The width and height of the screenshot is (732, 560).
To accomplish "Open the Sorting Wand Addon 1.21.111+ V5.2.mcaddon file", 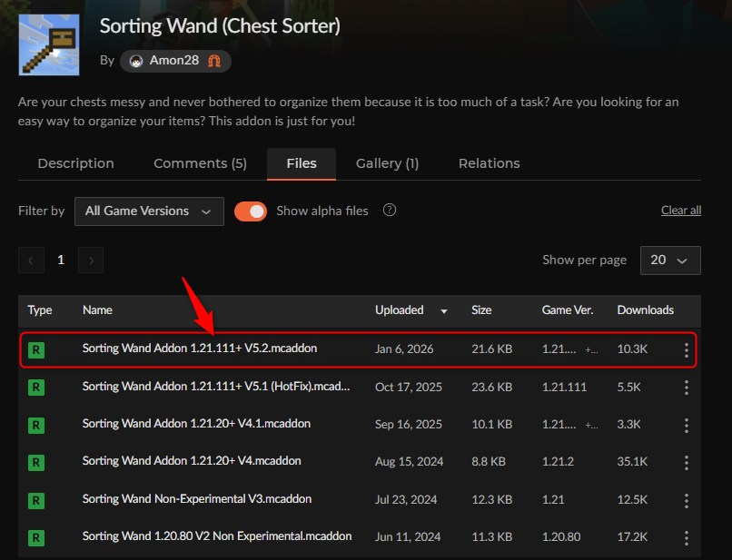I will click(200, 349).
